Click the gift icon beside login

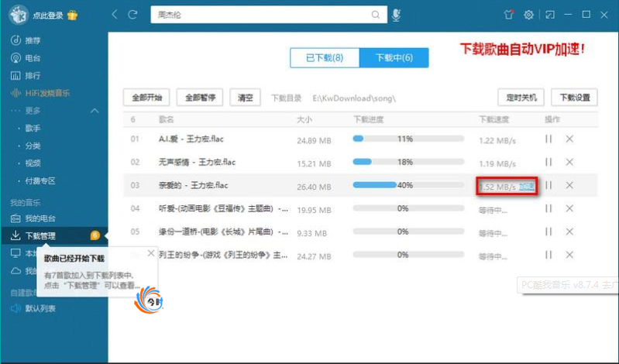[72, 15]
